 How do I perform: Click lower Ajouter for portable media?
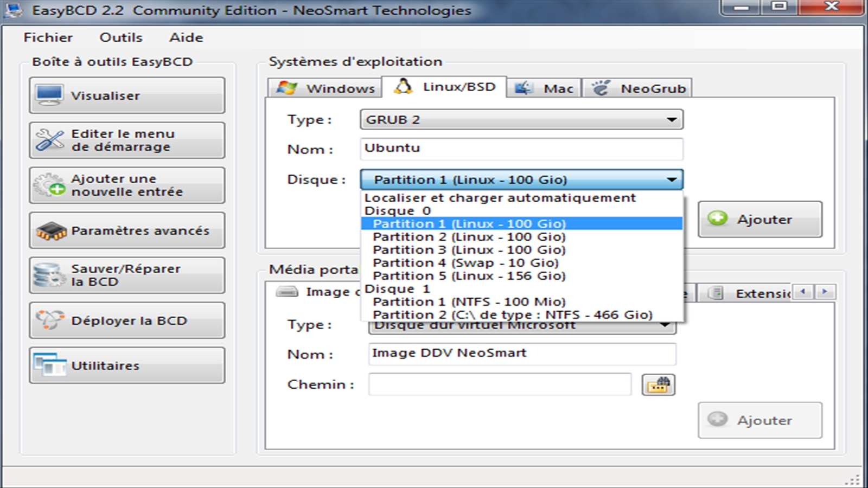(x=760, y=420)
